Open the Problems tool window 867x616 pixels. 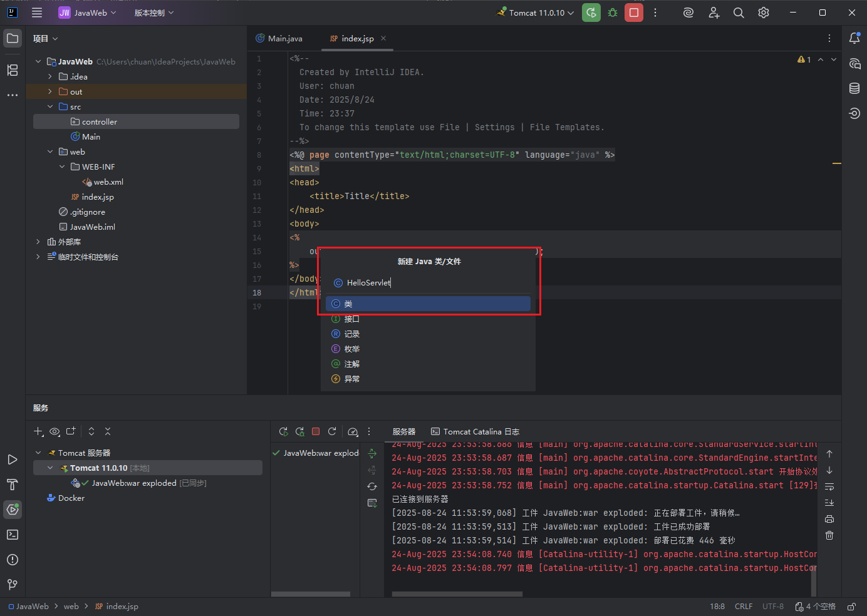point(13,560)
